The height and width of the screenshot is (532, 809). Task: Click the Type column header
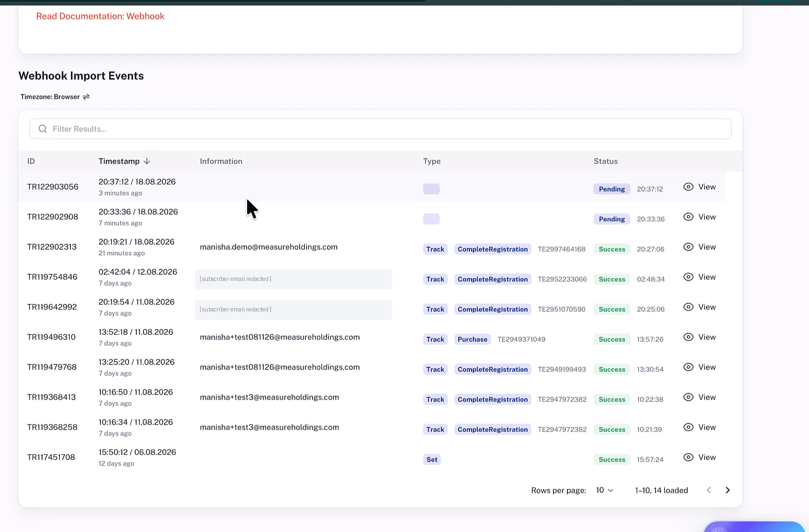432,161
